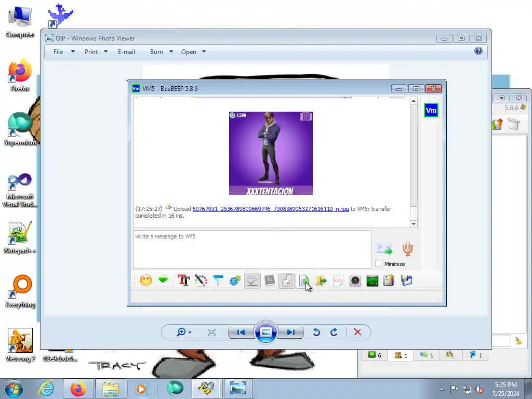
Task: Click the green screen board toolbar icon
Action: (372, 281)
